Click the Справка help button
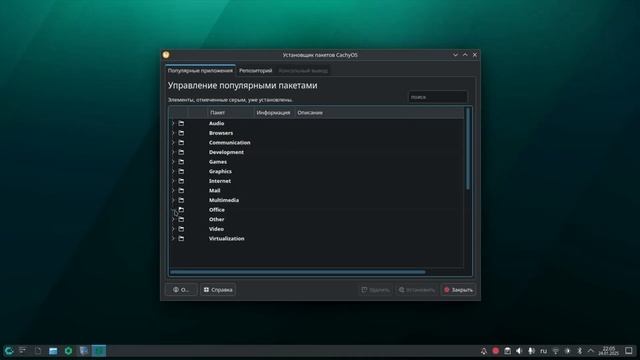Viewport: 640px width, 360px height. tap(218, 290)
